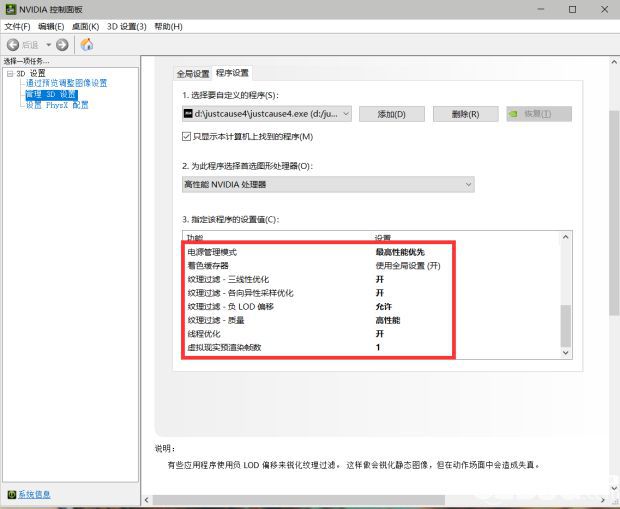Select 管理 3D 设置 in the tree
This screenshot has width=620, height=509.
coord(51,95)
